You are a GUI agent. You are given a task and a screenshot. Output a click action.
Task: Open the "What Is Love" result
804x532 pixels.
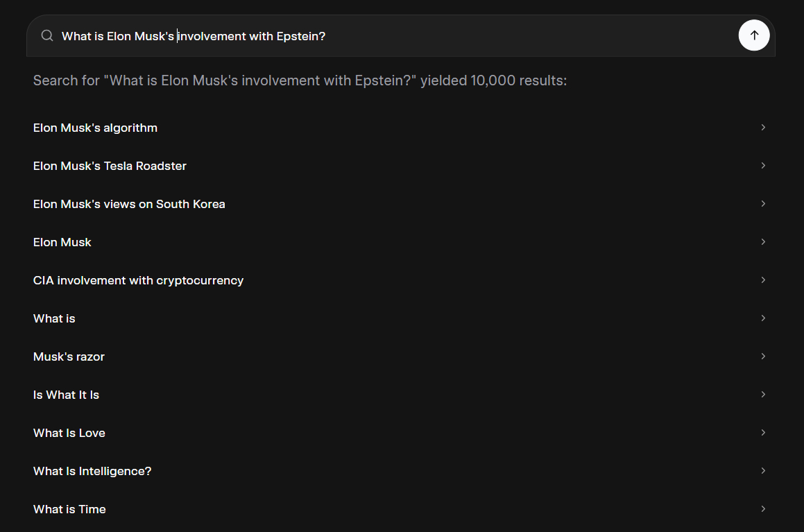(69, 433)
